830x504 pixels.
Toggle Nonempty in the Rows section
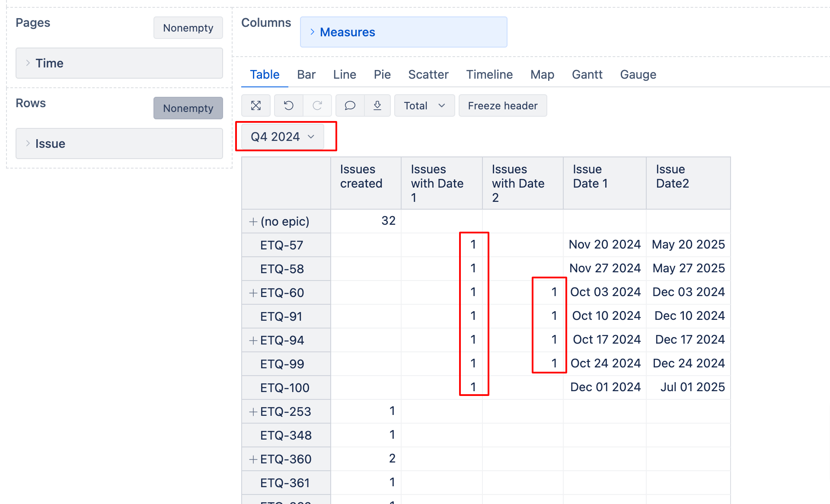[188, 108]
